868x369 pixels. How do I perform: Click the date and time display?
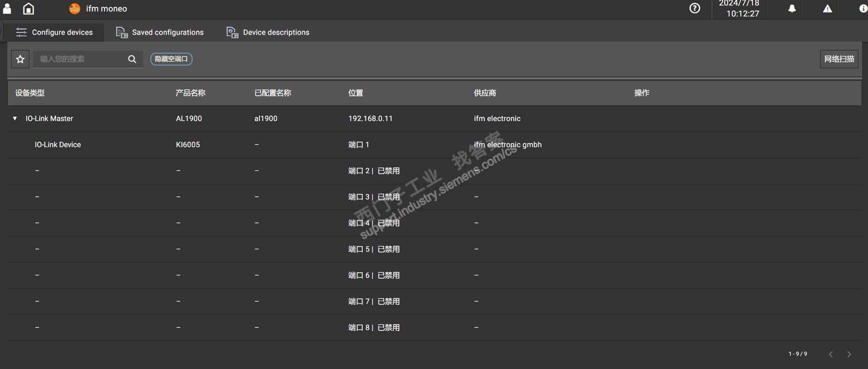click(739, 9)
